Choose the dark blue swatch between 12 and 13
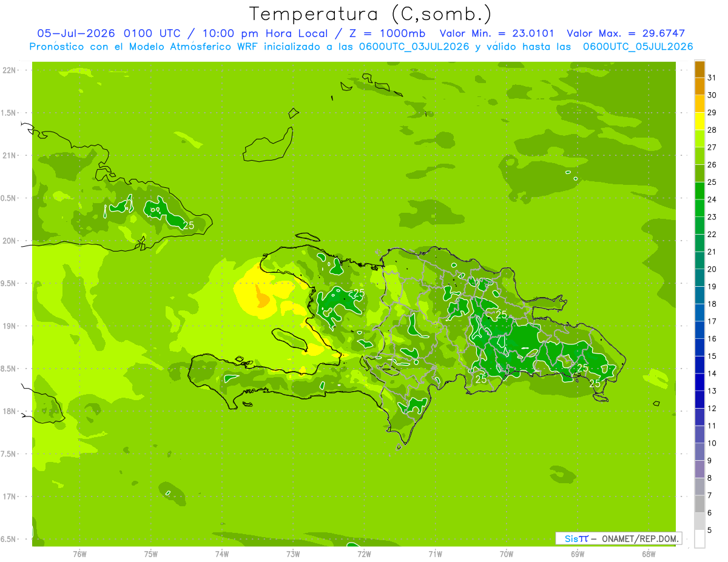Screen dimensions: 728x562 (699, 400)
